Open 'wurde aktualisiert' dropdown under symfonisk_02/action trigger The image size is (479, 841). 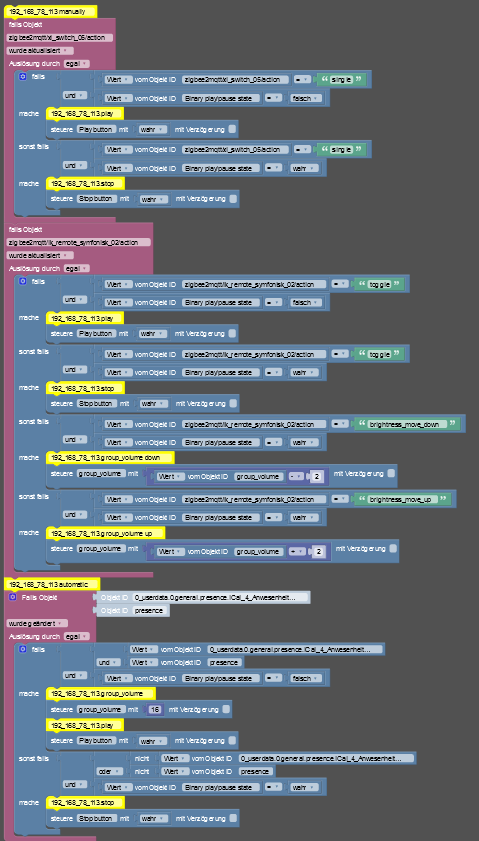[40, 255]
